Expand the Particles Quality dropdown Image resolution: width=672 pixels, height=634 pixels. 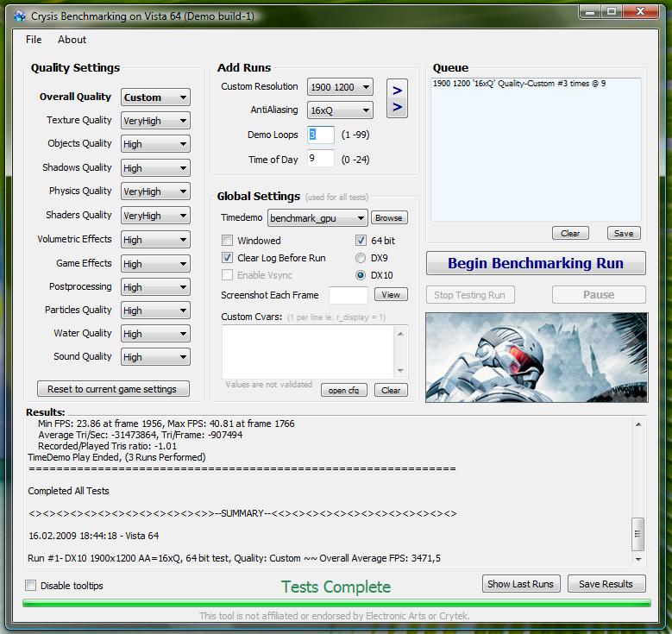(155, 311)
